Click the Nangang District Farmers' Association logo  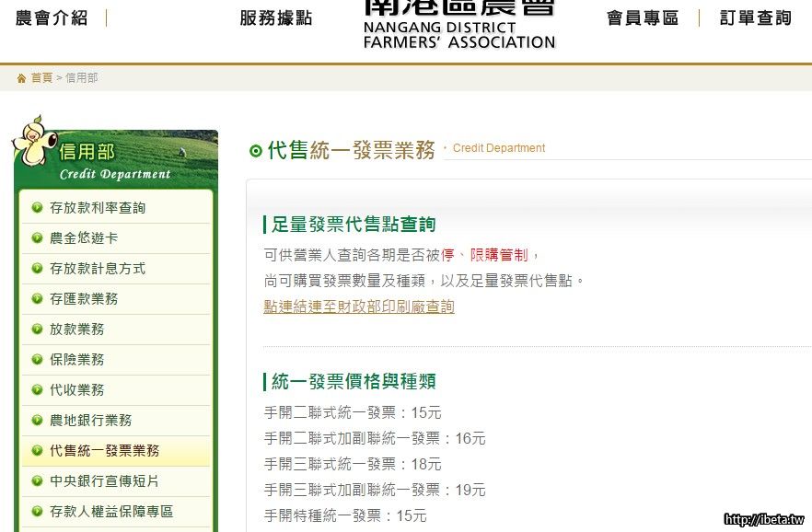click(459, 25)
